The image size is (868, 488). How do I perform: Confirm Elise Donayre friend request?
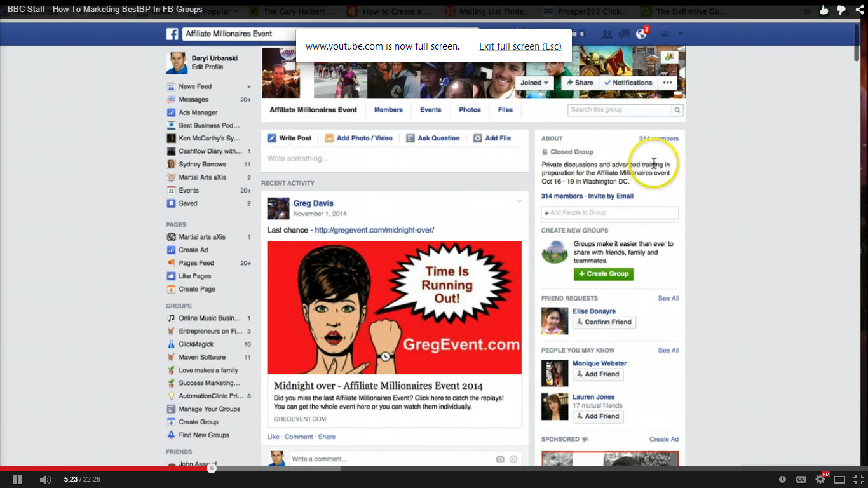(604, 322)
